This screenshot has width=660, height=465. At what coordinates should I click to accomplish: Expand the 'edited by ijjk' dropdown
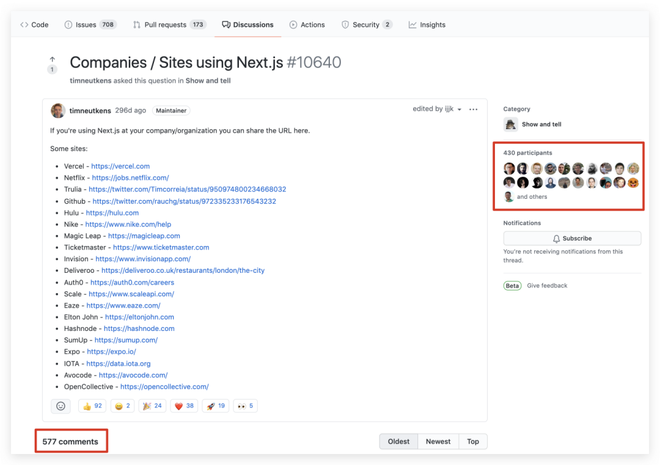(x=437, y=109)
